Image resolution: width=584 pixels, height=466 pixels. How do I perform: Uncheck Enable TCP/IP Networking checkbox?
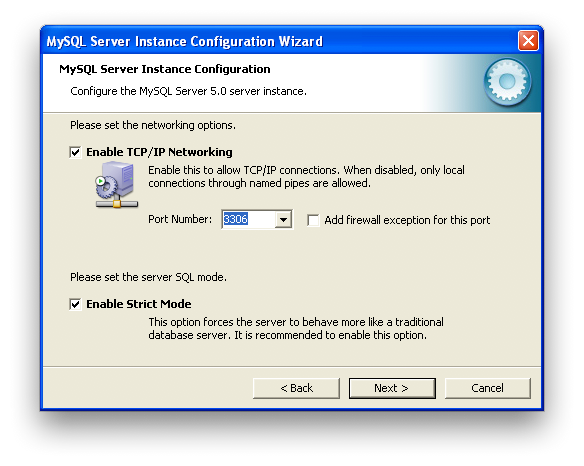(x=75, y=152)
